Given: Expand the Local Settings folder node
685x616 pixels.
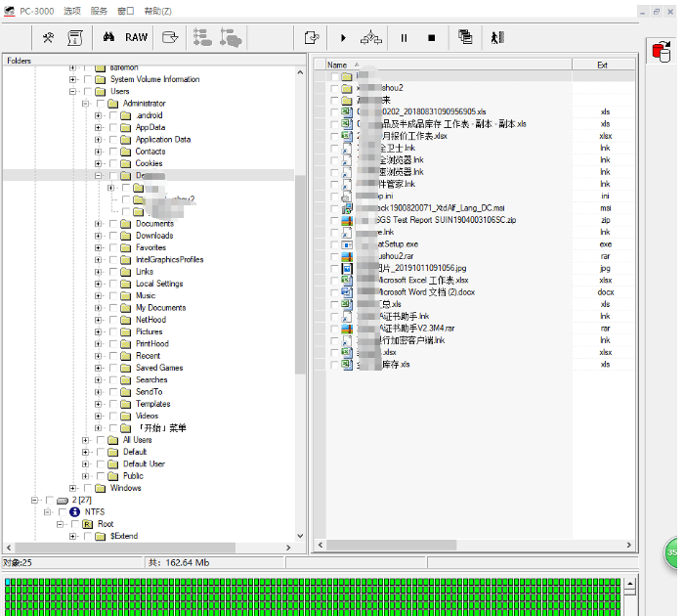Looking at the screenshot, I should click(98, 284).
